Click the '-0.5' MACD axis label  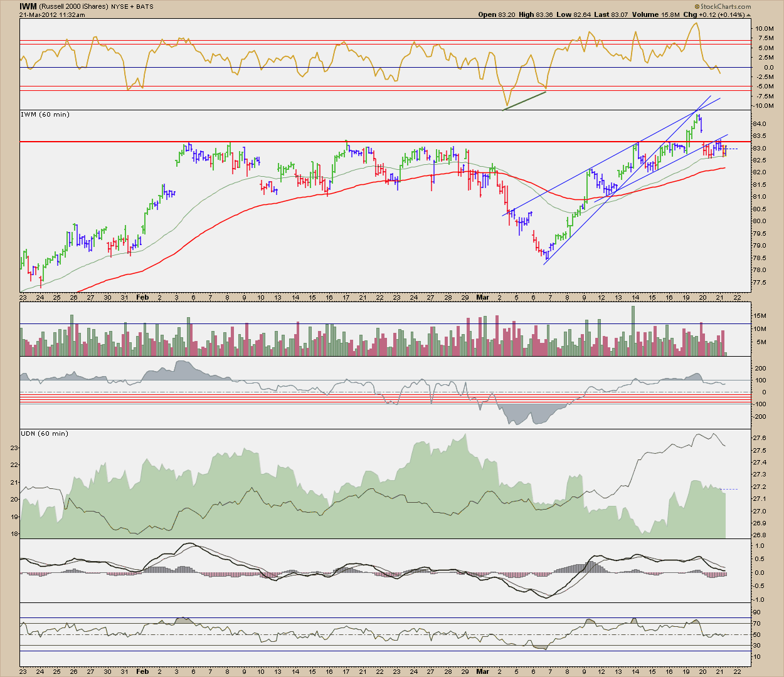tap(759, 587)
